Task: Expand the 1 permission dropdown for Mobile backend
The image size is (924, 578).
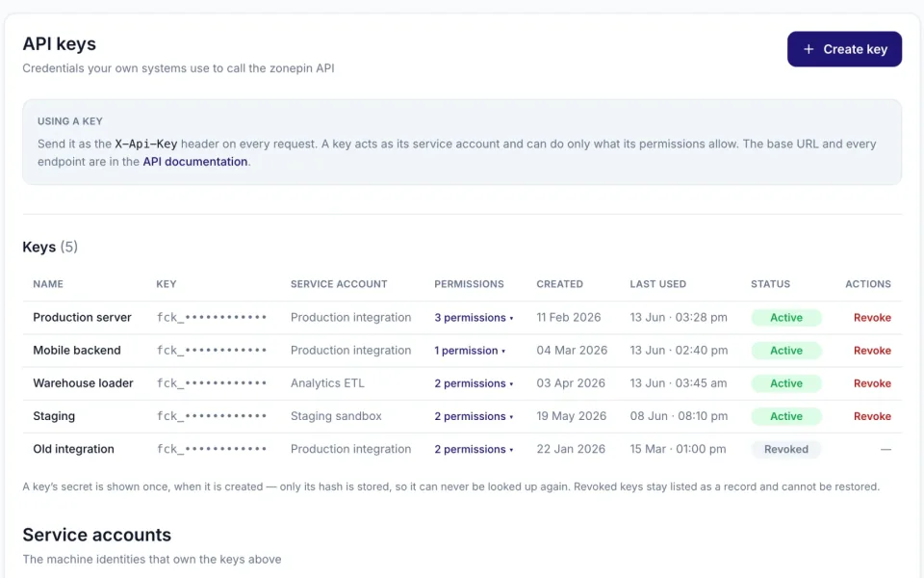Action: point(470,351)
